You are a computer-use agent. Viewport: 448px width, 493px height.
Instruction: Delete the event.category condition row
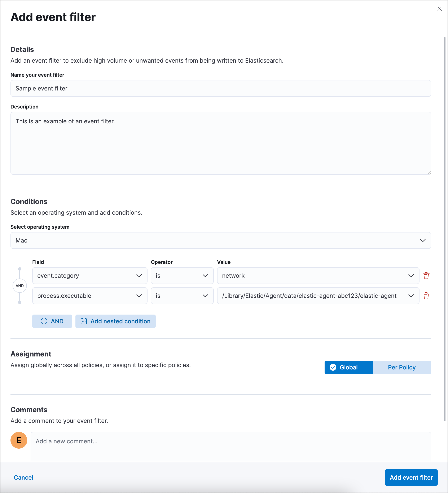(426, 276)
